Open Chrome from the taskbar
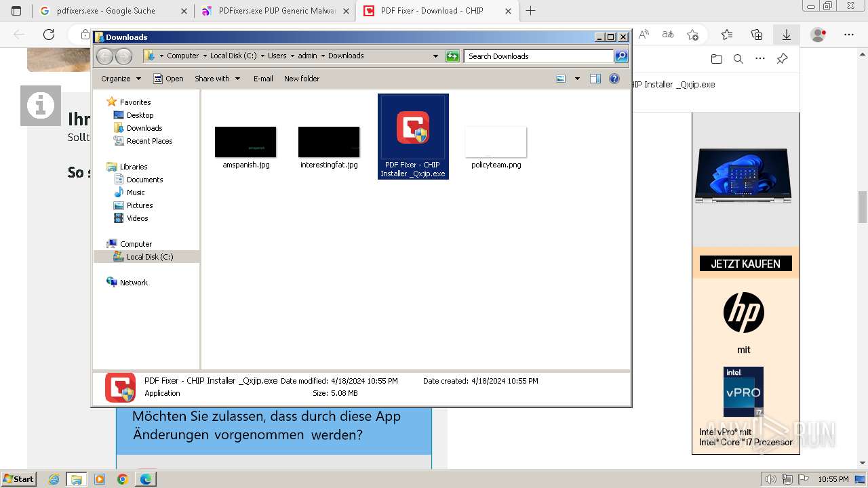Viewport: 868px width, 488px height. pyautogui.click(x=122, y=479)
